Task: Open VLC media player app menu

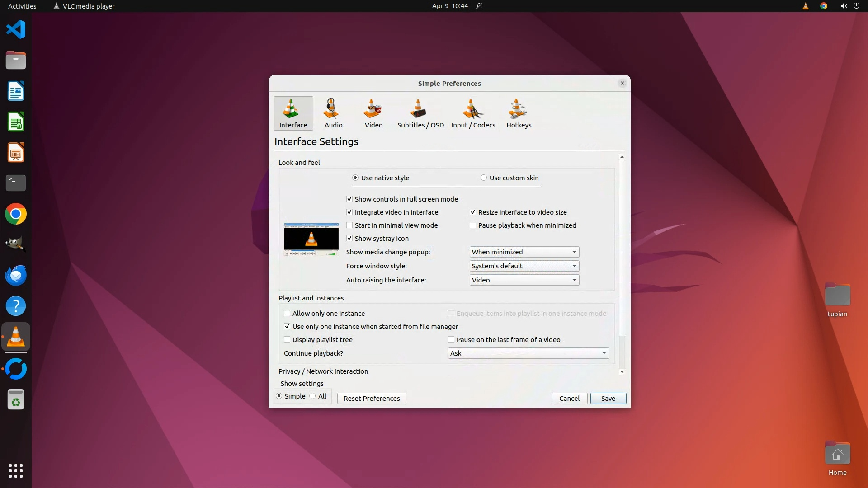Action: [x=84, y=6]
